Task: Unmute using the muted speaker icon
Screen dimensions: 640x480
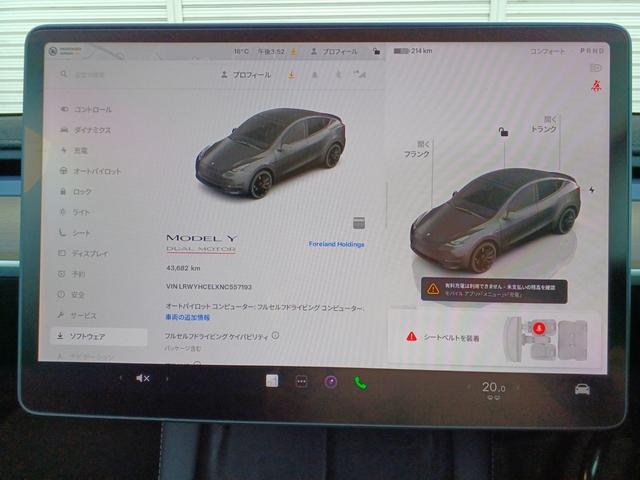Action: [143, 378]
